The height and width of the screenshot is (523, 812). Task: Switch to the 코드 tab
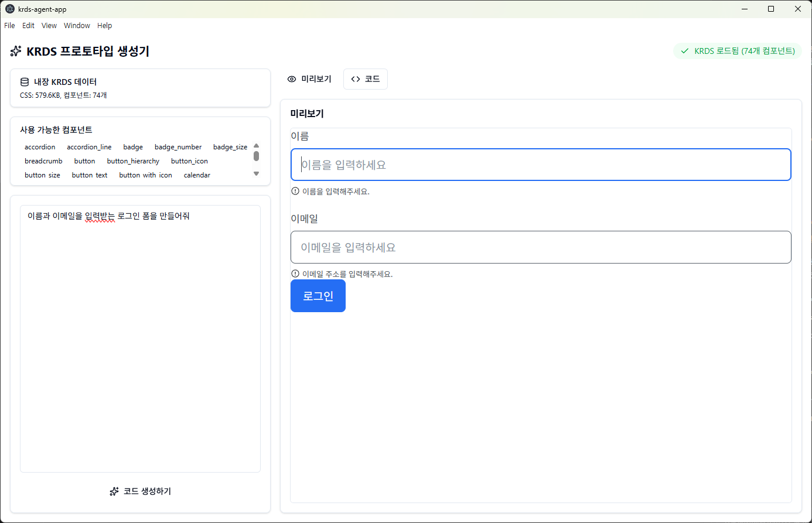[x=366, y=79]
